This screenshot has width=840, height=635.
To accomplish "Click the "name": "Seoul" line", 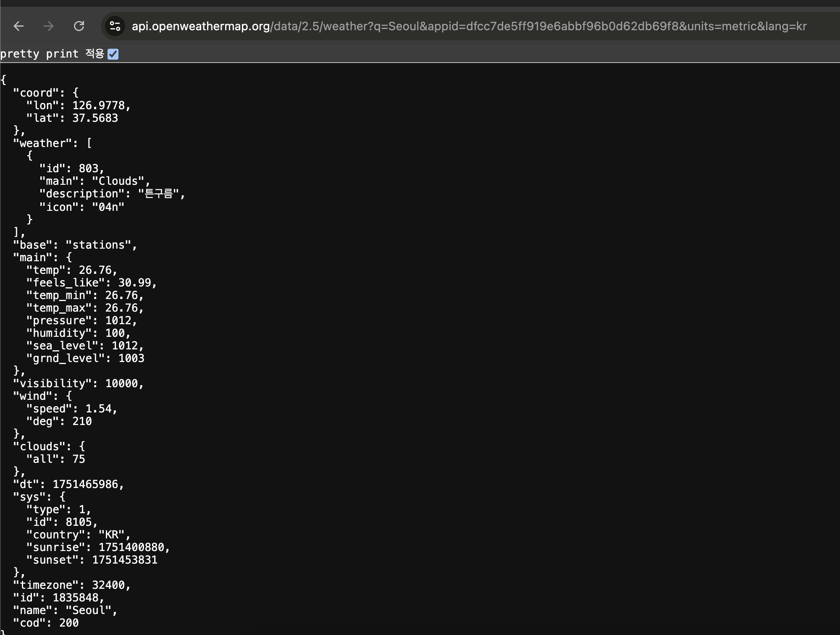I will click(65, 610).
